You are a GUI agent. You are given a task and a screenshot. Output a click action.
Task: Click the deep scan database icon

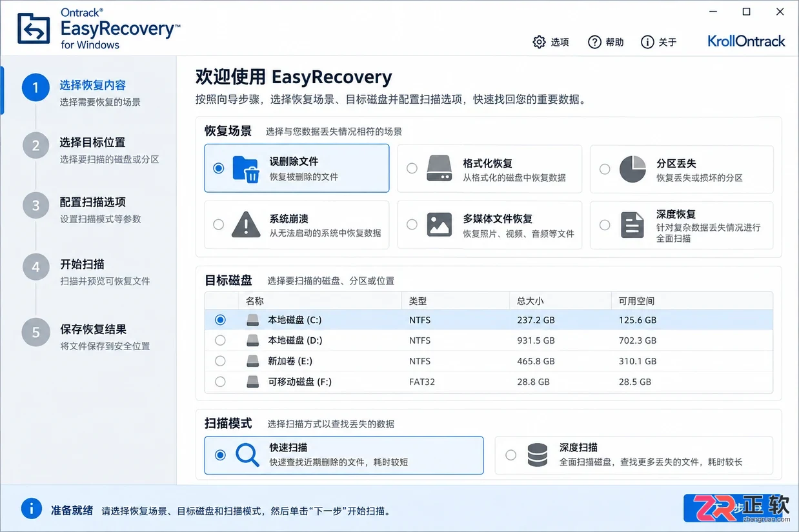point(537,455)
